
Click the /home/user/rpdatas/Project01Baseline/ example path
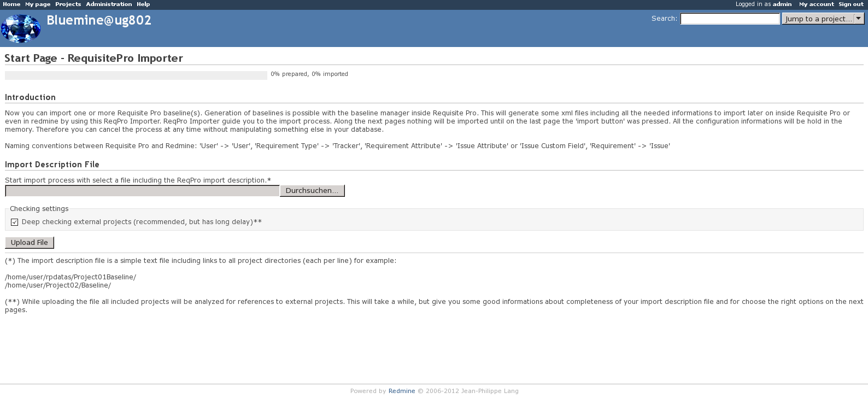coord(71,277)
